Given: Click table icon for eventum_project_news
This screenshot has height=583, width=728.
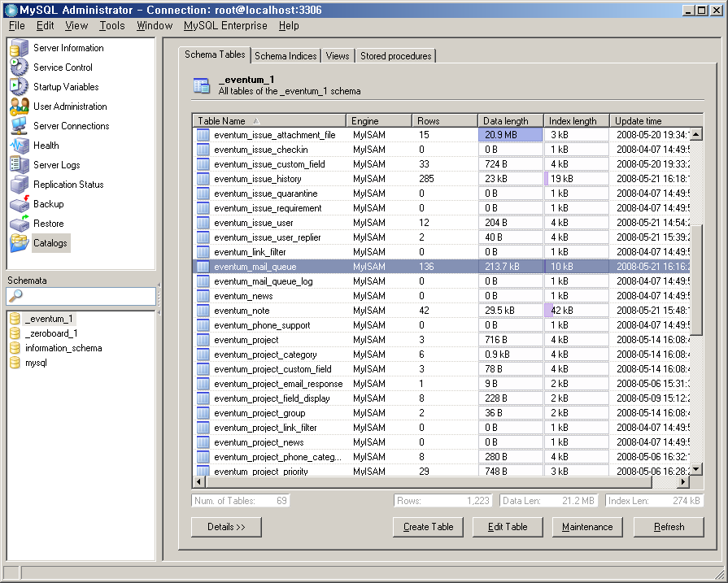Looking at the screenshot, I should point(203,442).
